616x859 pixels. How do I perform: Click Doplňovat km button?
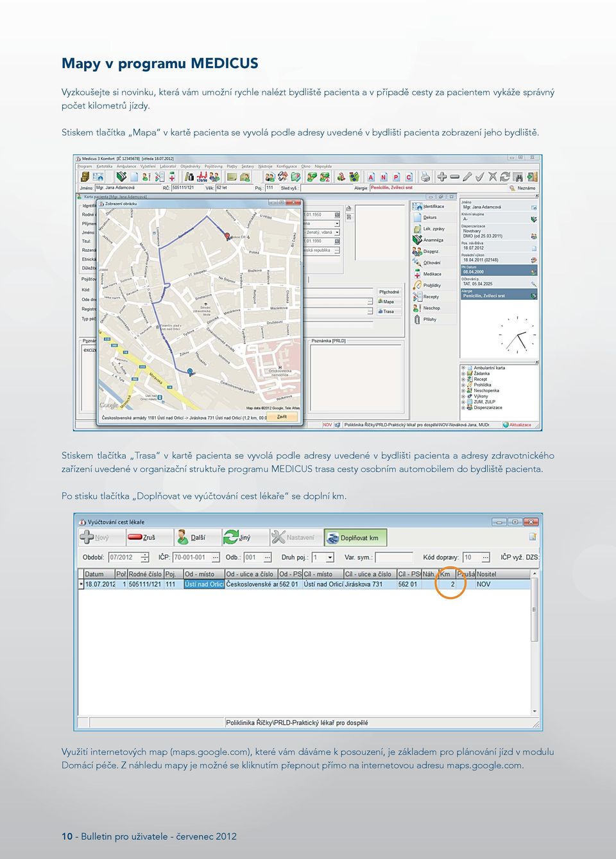354,537
